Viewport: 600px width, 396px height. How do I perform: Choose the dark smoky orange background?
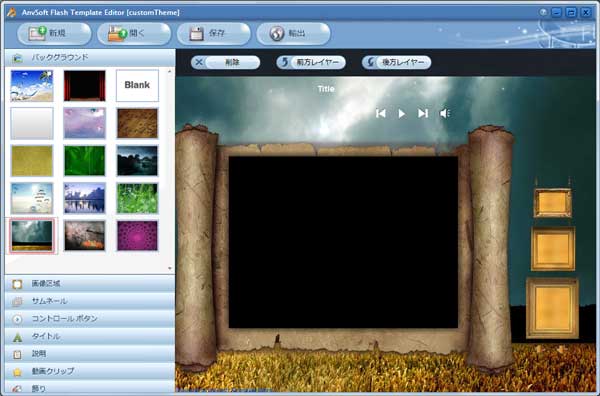pyautogui.click(x=85, y=236)
